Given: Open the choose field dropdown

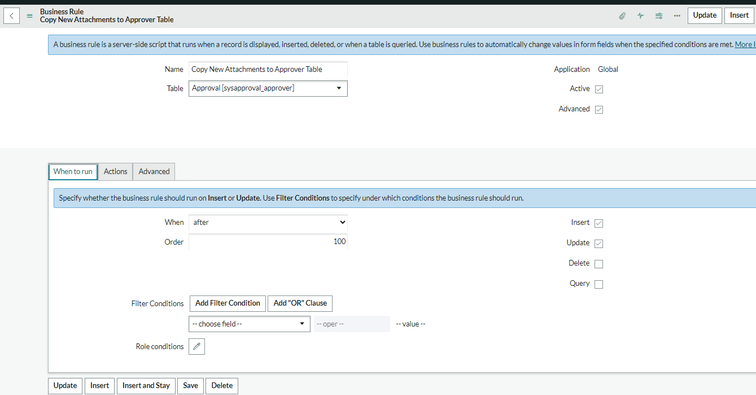Looking at the screenshot, I should click(249, 324).
